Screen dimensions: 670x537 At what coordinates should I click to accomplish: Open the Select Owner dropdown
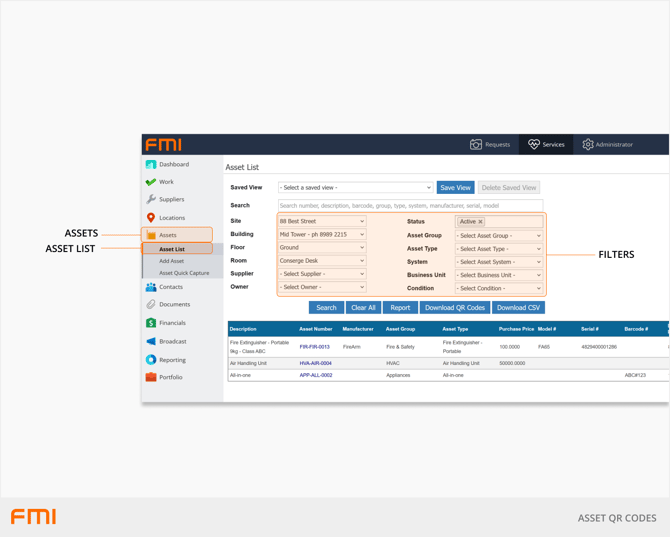322,287
